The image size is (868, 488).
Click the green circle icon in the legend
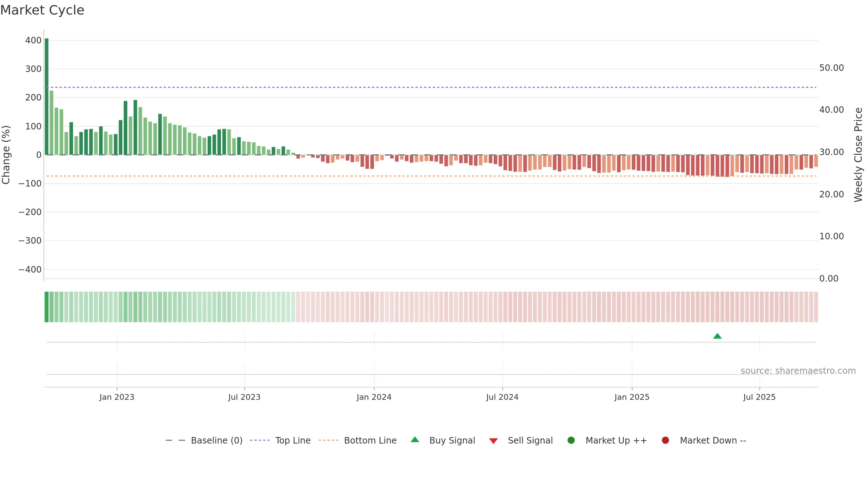pyautogui.click(x=571, y=440)
